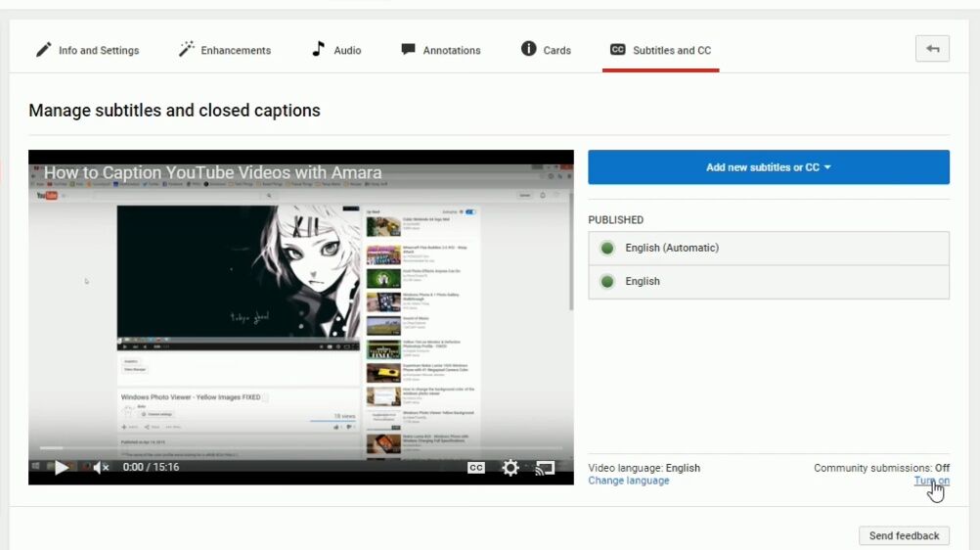
Task: Click the magic wand Enhancements icon
Action: point(186,49)
